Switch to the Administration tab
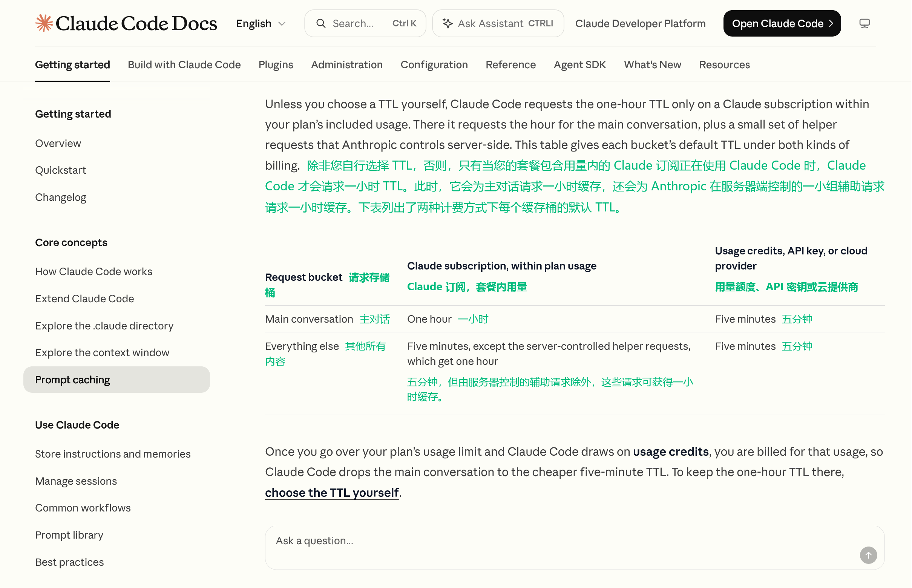 [x=347, y=64]
